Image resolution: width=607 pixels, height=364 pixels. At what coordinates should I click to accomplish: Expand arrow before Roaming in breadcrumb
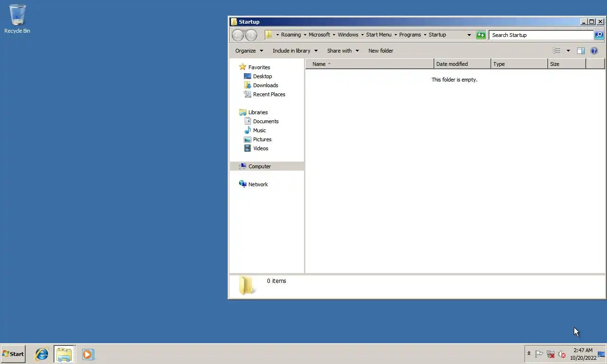(x=277, y=35)
